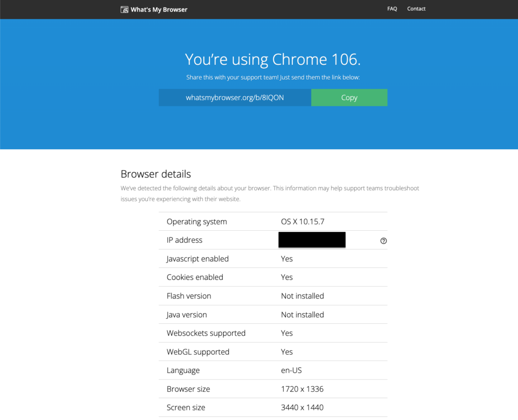Click the "IP address" row label
This screenshot has width=518, height=420.
coord(184,240)
